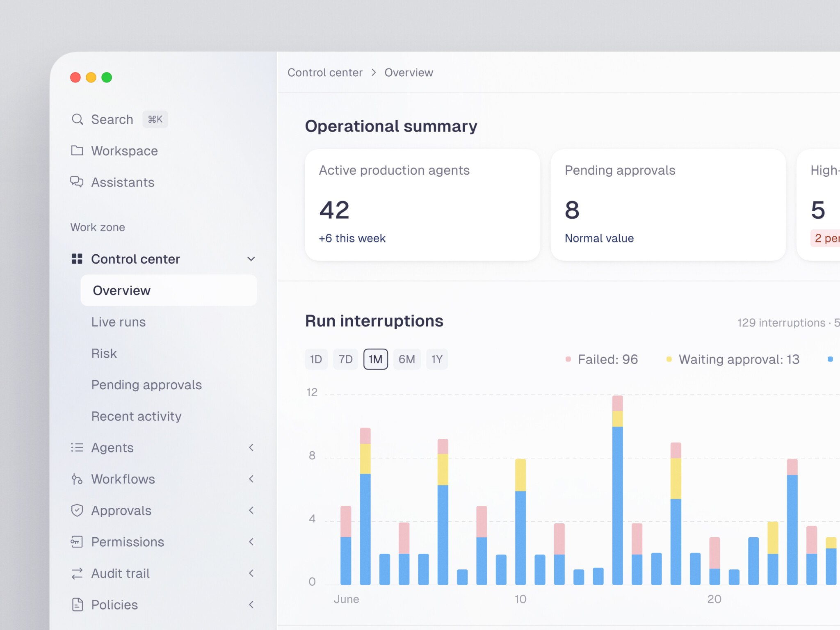Screen dimensions: 840x630
Task: Select the 1D time range
Action: pyautogui.click(x=316, y=359)
